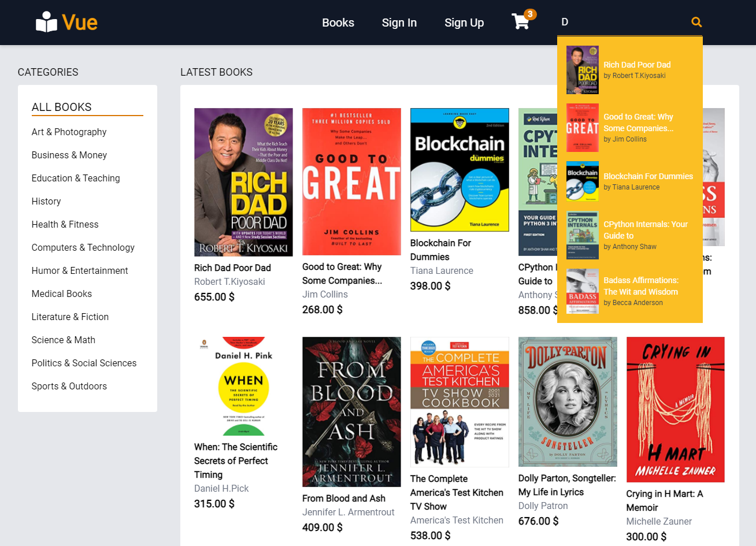Select Science & Math category
The width and height of the screenshot is (756, 546).
click(64, 340)
